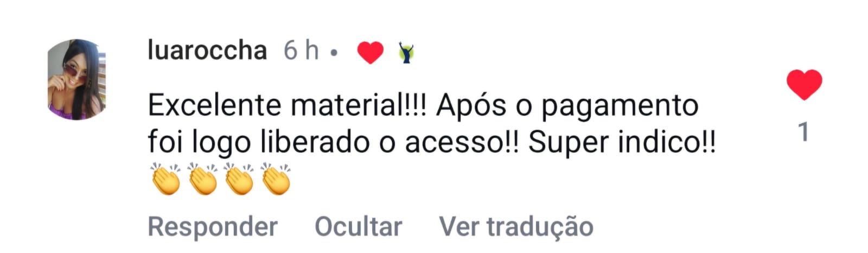Click the first clapping hands emoji

[x=165, y=179]
